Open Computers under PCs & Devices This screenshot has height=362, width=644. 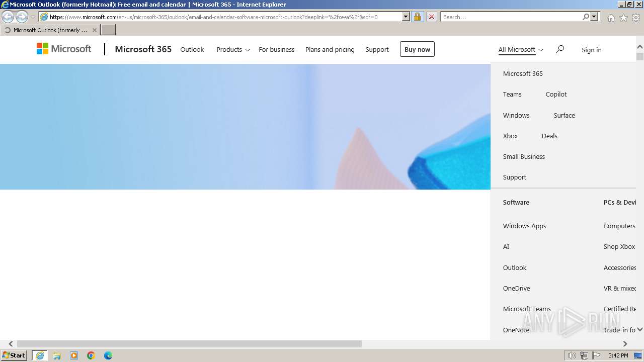click(x=619, y=226)
